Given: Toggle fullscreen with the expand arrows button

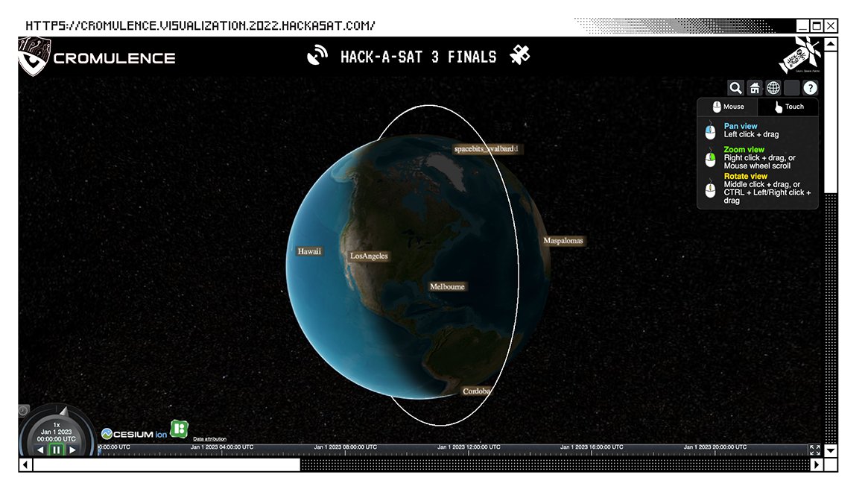Looking at the screenshot, I should 815,450.
